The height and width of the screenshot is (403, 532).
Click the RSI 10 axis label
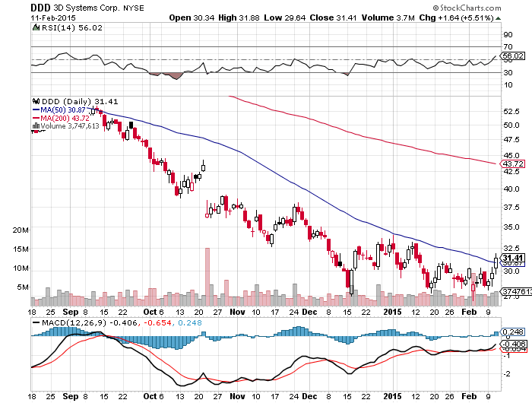pos(508,85)
